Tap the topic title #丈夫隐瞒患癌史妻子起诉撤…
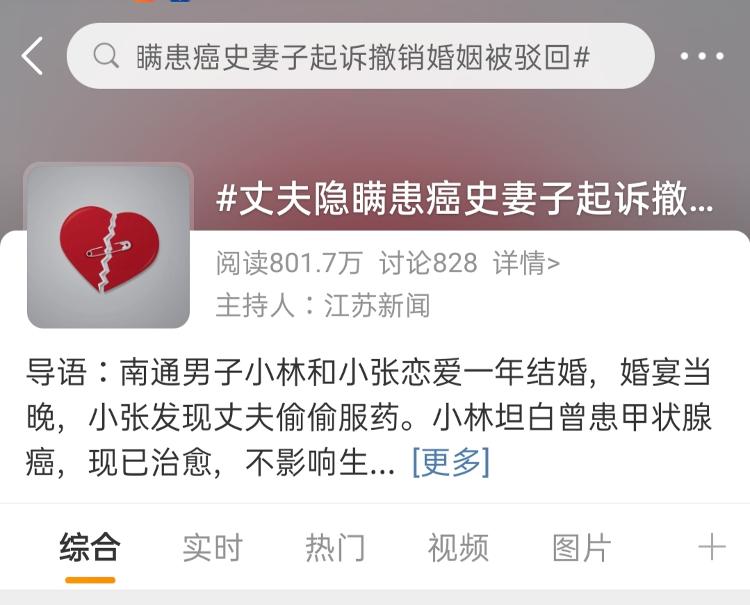 [464, 198]
